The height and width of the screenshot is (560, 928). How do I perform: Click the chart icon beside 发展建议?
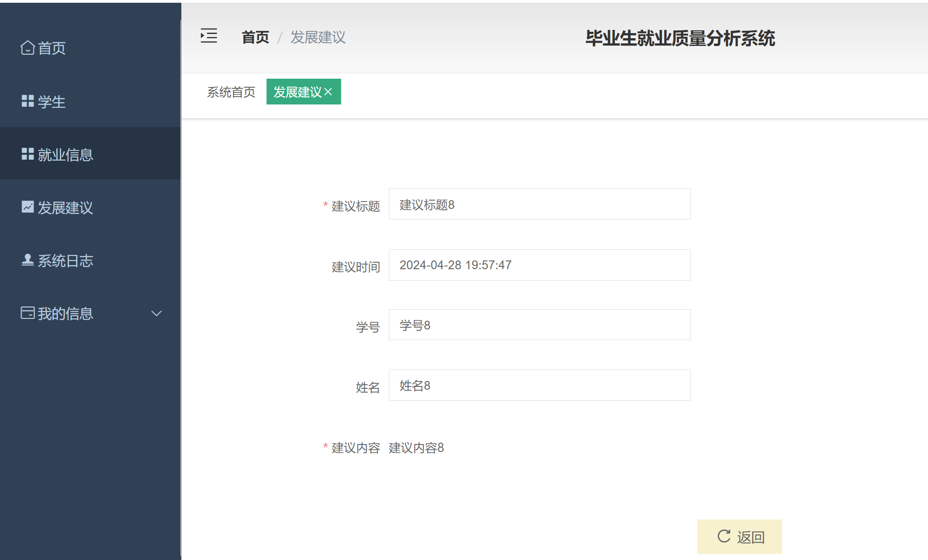pyautogui.click(x=27, y=207)
